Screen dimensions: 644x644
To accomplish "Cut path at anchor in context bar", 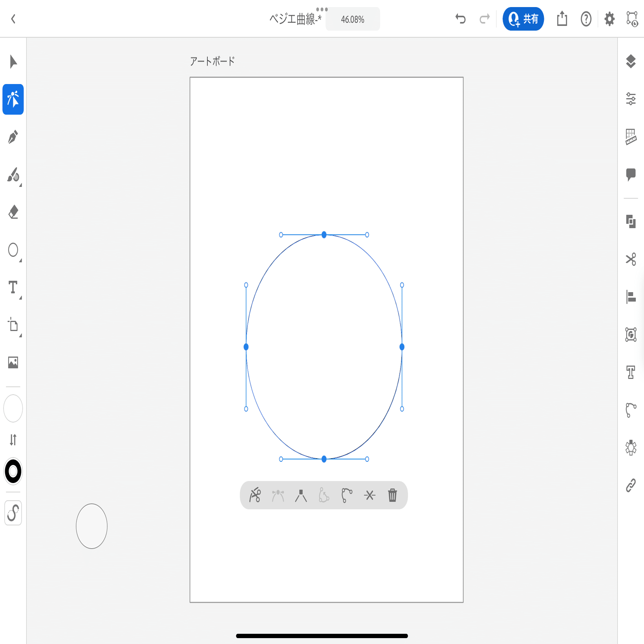I will click(255, 495).
